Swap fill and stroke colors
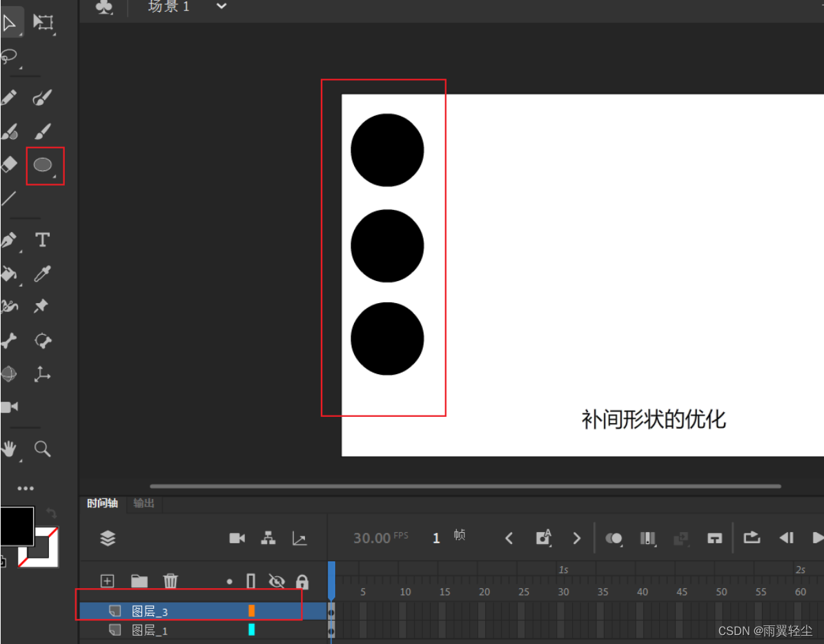 point(51,513)
